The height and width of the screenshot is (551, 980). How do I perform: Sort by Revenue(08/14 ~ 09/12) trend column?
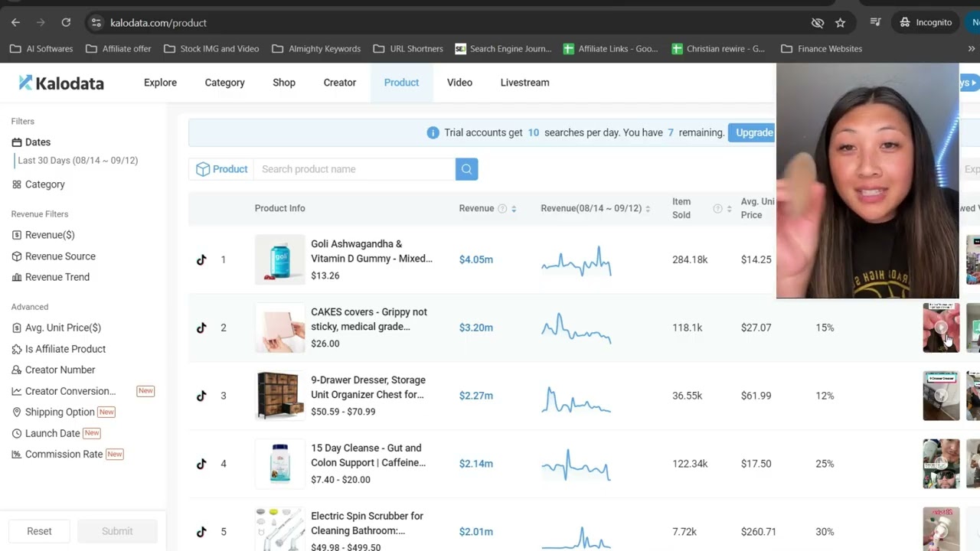click(x=648, y=208)
